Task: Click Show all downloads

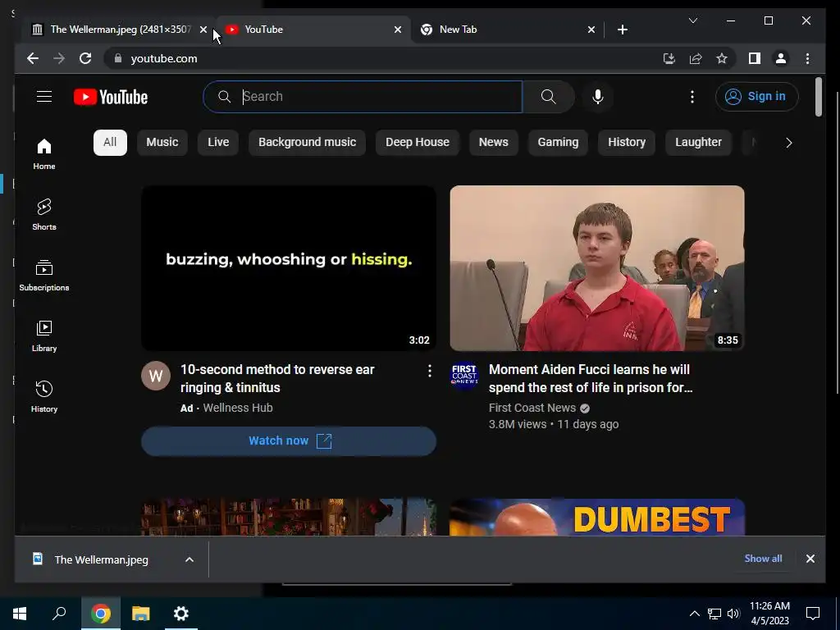Action: 763,559
